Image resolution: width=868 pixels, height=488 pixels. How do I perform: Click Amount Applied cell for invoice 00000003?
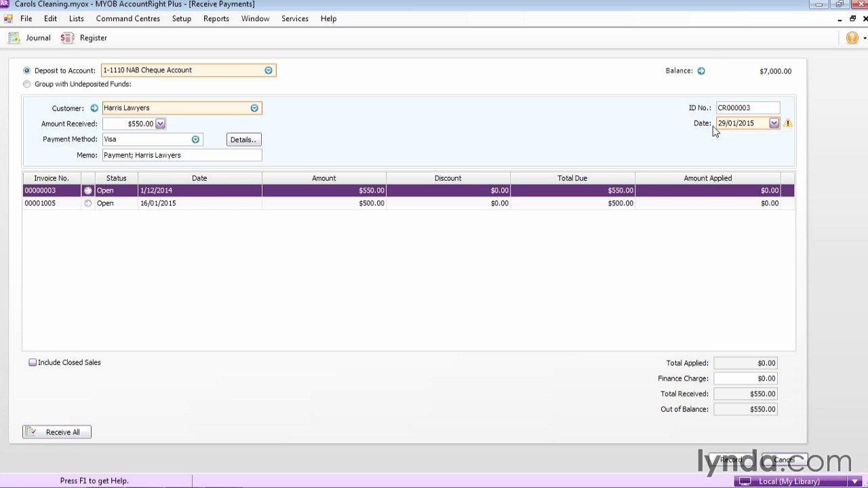coord(707,190)
